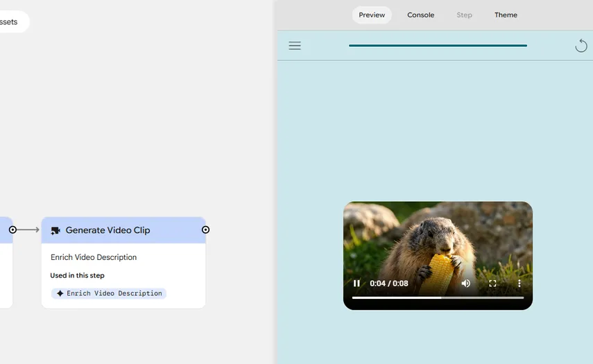
Task: Click the video camera icon on Generate Video Clip
Action: click(x=55, y=231)
